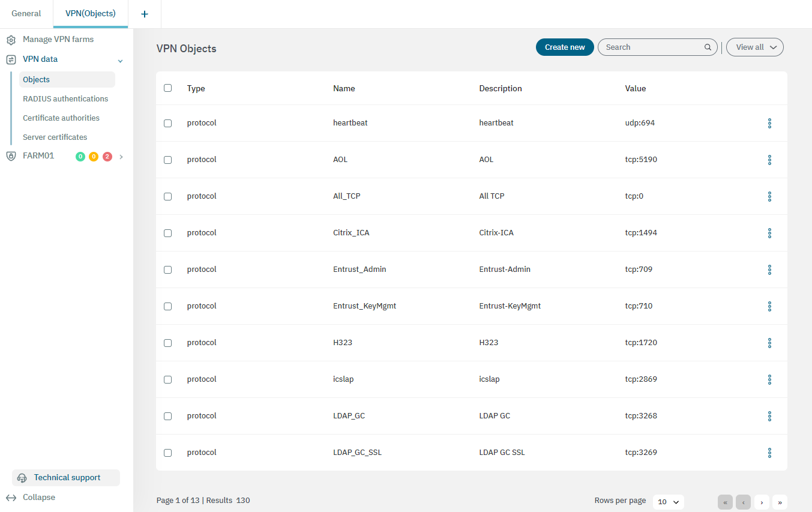Click the Manage VPN farms gear icon
The height and width of the screenshot is (512, 812).
pyautogui.click(x=11, y=40)
